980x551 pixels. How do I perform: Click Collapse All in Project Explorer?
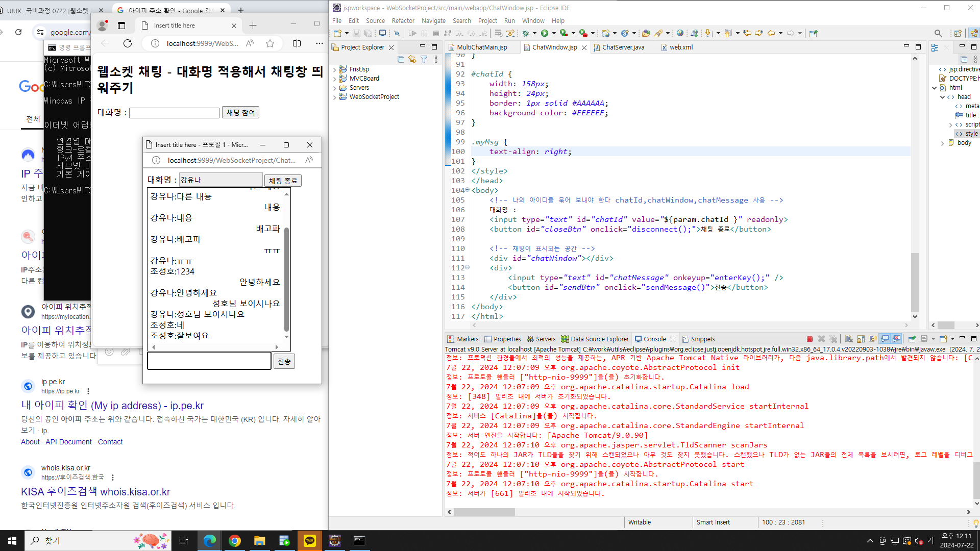401,60
